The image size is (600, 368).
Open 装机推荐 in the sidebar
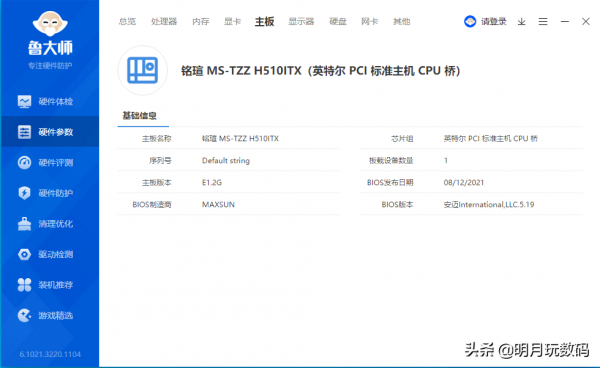pyautogui.click(x=50, y=285)
